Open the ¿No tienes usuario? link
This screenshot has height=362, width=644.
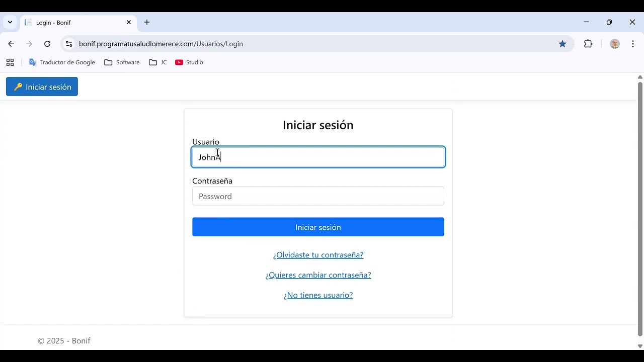coord(318,295)
